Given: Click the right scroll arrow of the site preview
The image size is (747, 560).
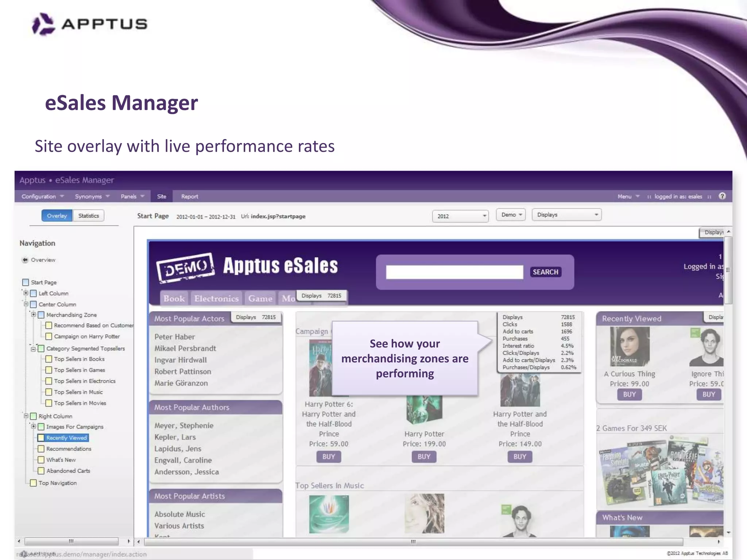Looking at the screenshot, I should (x=719, y=541).
